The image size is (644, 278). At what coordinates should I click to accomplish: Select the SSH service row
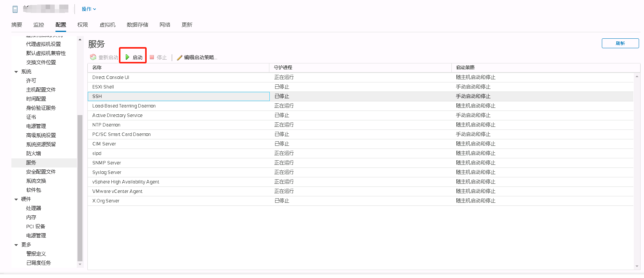pos(361,96)
